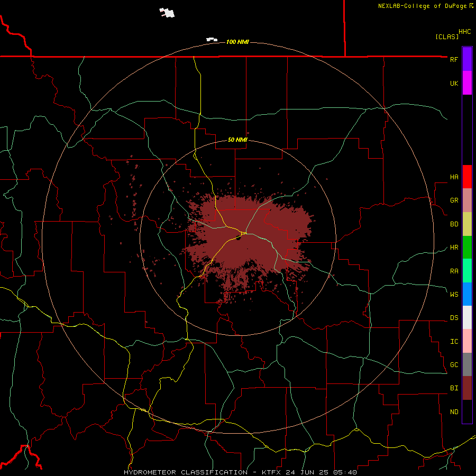Click the RF purple legend swatch
Viewport: 476px width, 476px height.
(x=467, y=59)
